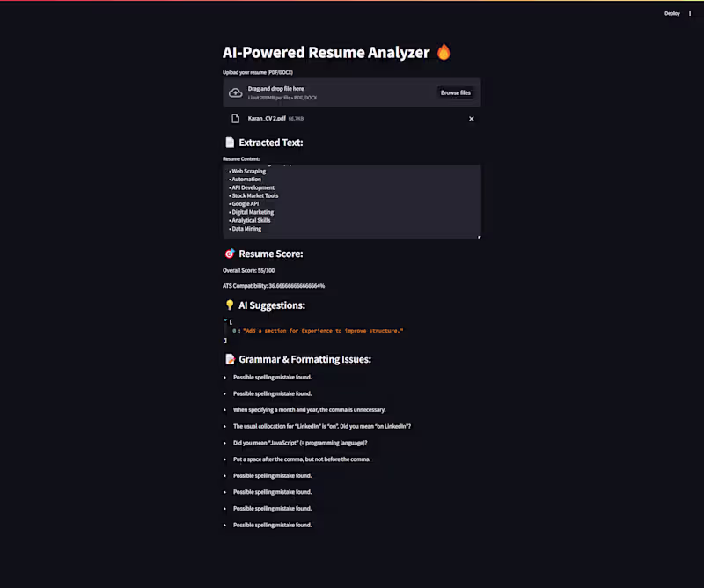Remove the uploaded Karan_CV 2.pdf file
Viewport: 704px width, 588px height.
pyautogui.click(x=471, y=118)
